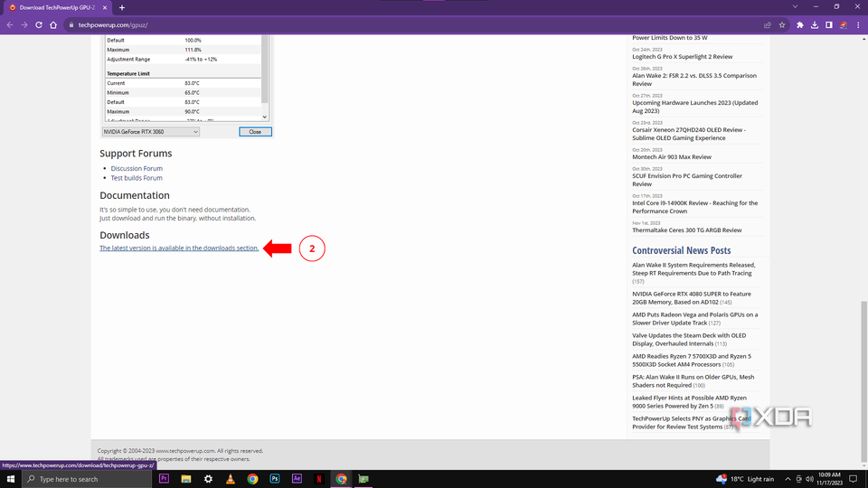
Task: Open weather widget showing 18°C Light rain
Action: [x=745, y=479]
